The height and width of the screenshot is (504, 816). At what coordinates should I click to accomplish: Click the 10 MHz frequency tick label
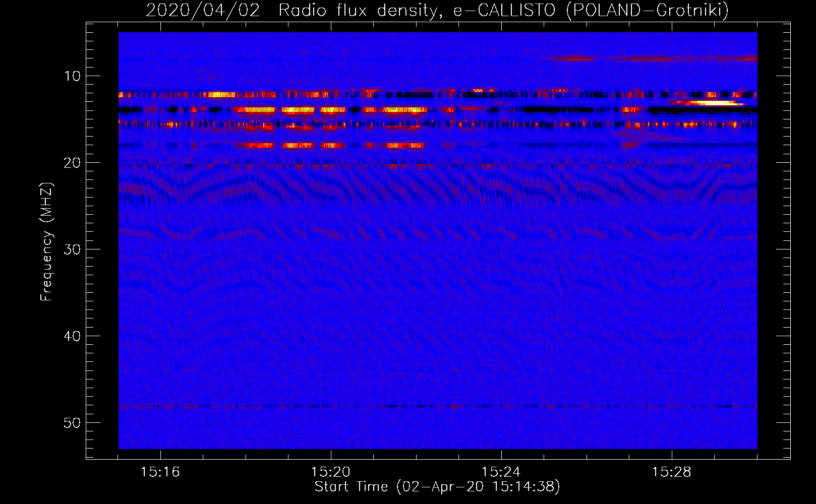[72, 76]
